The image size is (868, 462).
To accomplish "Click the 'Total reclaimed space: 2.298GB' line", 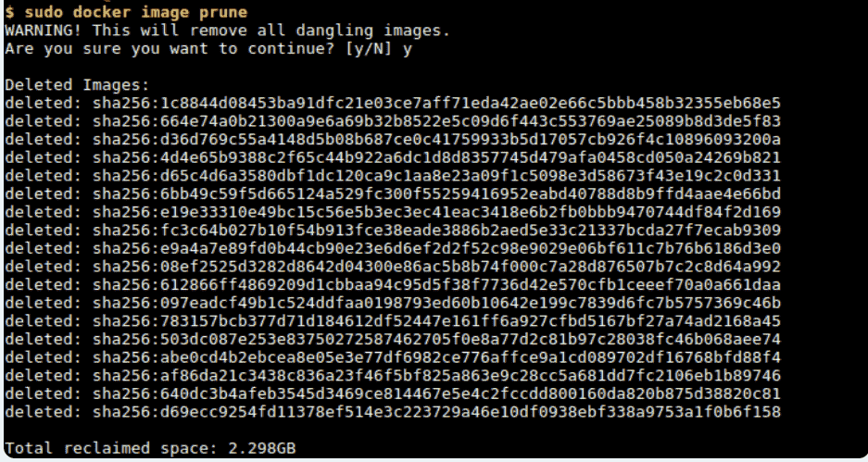I will tap(150, 448).
